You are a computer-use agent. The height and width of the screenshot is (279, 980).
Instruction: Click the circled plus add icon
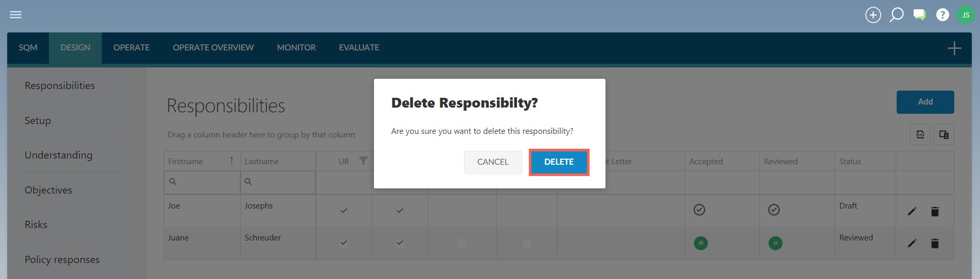click(873, 15)
